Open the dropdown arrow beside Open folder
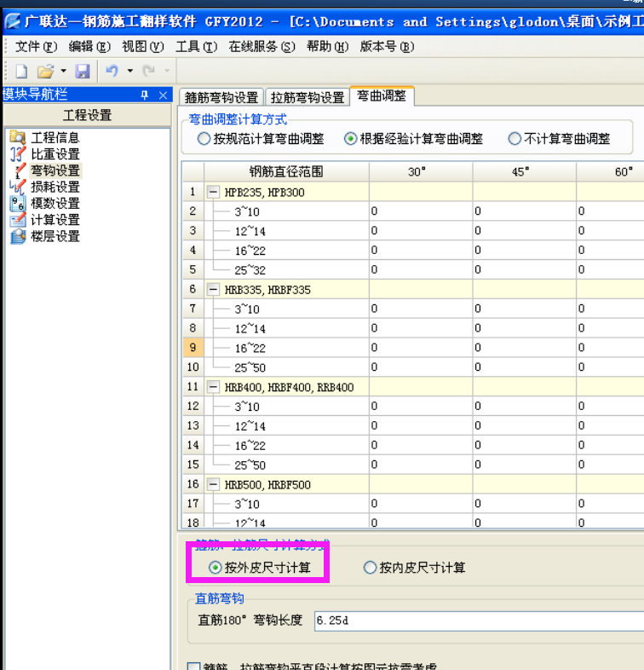Screen dimensions: 644x670 63,71
